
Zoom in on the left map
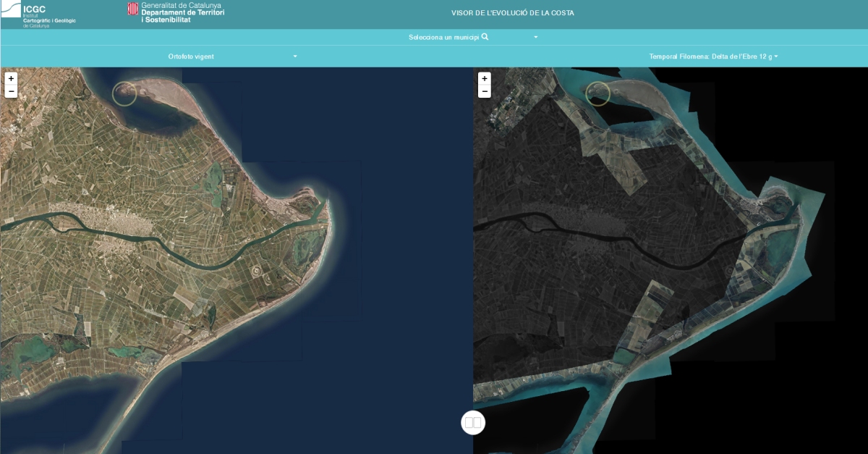point(11,77)
